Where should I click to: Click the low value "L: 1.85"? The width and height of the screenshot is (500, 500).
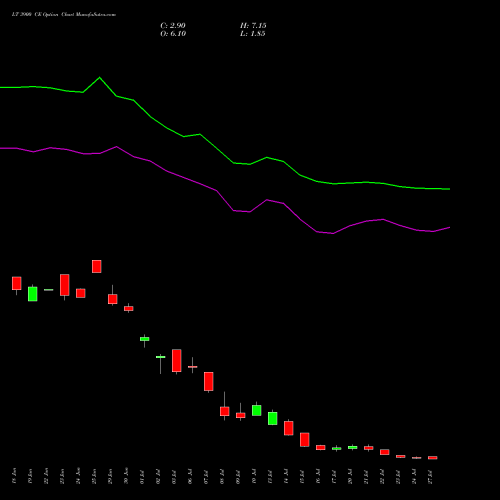(x=253, y=34)
